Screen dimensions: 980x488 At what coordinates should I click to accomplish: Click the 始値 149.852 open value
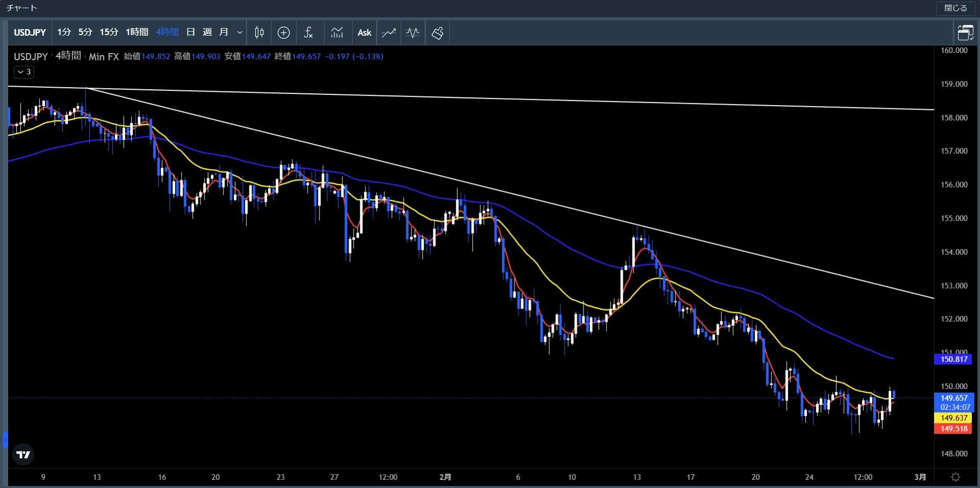[x=147, y=57]
